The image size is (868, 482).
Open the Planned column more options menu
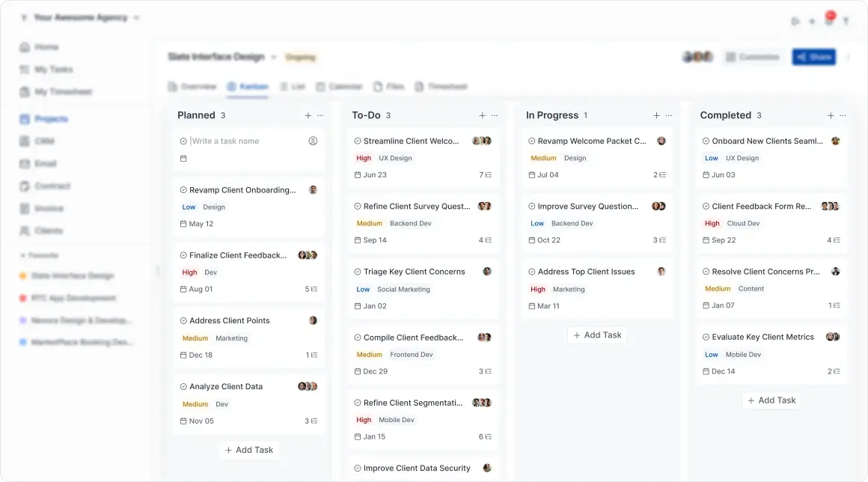(x=320, y=116)
